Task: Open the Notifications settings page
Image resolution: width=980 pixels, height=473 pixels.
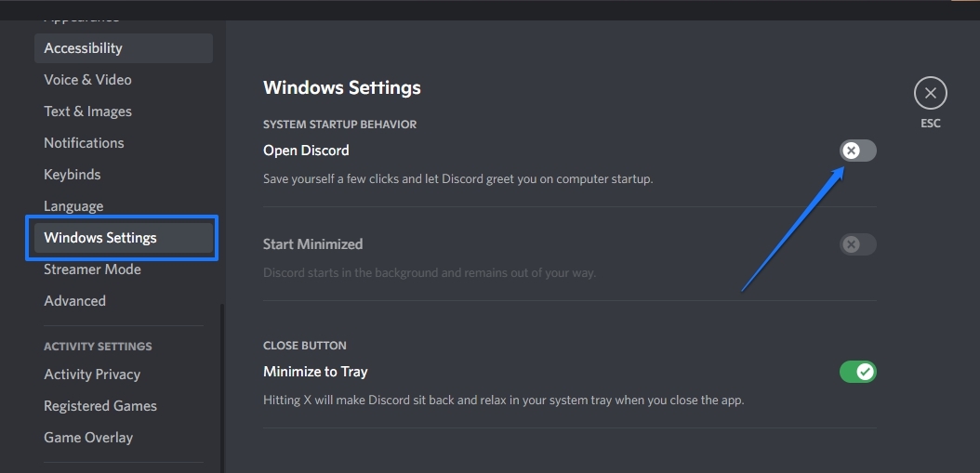Action: pos(84,143)
